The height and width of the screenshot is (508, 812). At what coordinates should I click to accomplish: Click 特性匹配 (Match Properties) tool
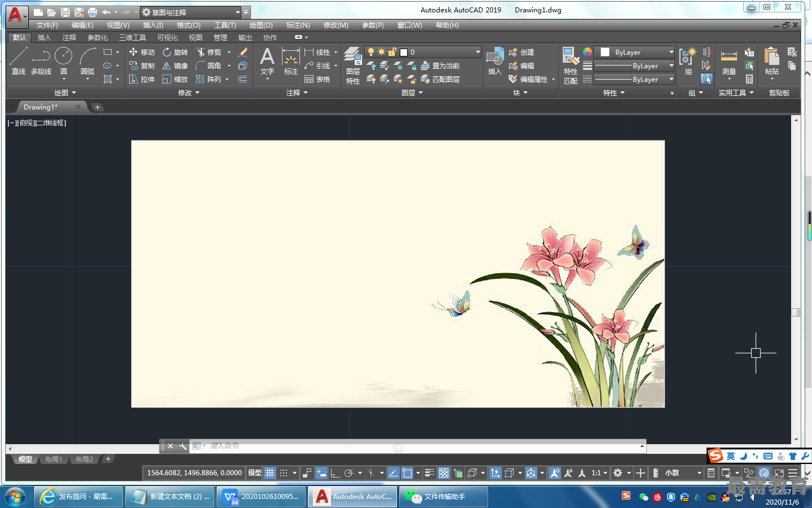[x=571, y=65]
